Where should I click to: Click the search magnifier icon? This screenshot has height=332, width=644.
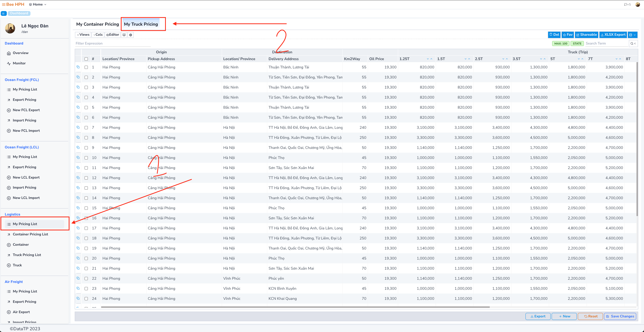click(x=632, y=44)
